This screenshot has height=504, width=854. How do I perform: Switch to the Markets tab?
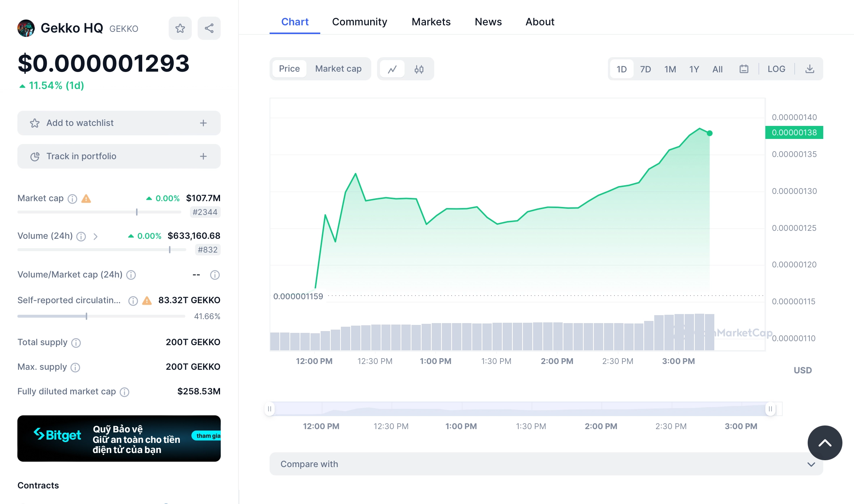[x=431, y=22]
